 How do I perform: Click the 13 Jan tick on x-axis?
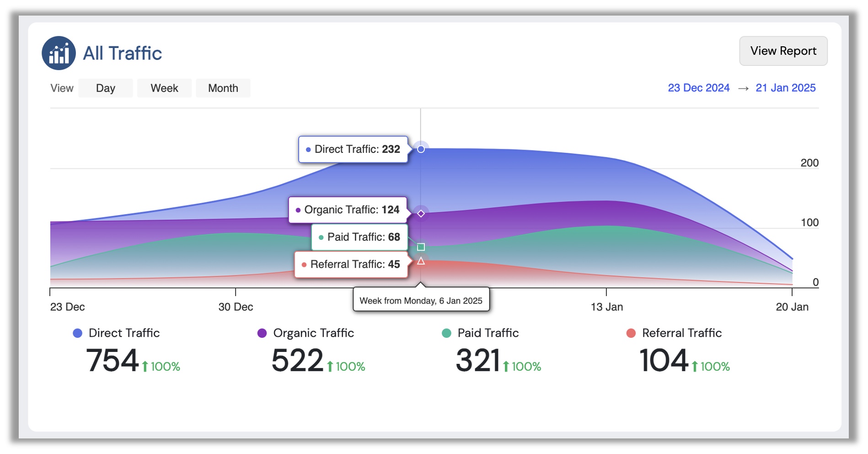tap(606, 292)
